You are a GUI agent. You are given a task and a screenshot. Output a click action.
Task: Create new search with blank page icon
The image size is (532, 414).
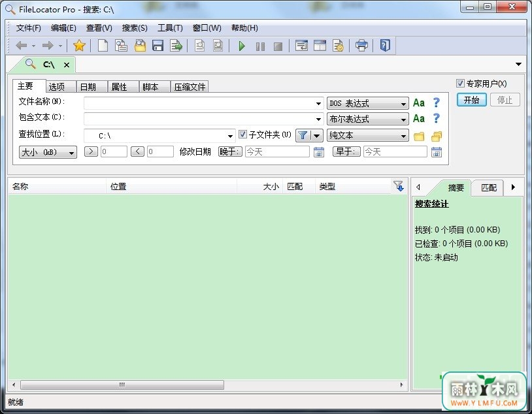pyautogui.click(x=103, y=46)
